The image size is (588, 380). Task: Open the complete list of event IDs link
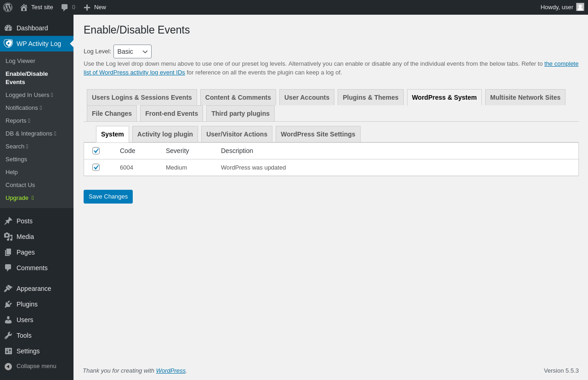coord(561,64)
